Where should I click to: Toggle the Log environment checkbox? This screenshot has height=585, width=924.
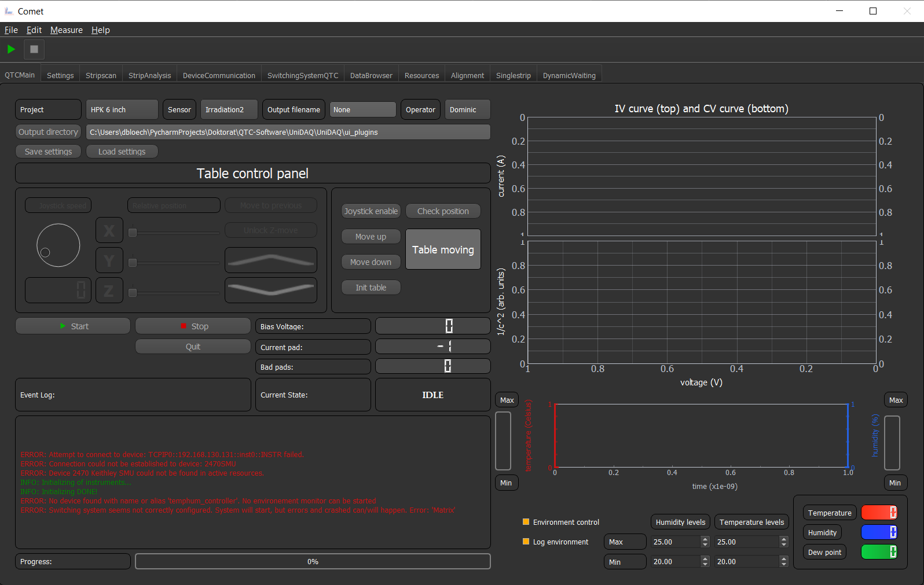tap(526, 542)
